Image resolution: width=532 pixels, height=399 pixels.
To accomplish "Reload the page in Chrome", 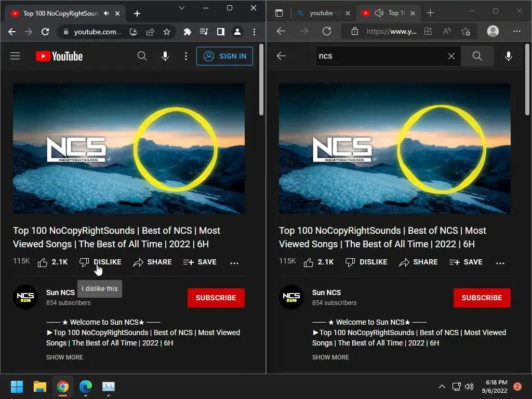I will pyautogui.click(x=45, y=32).
